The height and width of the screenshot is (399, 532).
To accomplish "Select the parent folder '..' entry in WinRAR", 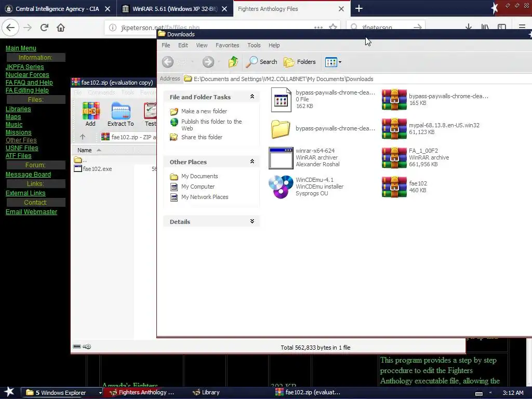I will (81, 160).
